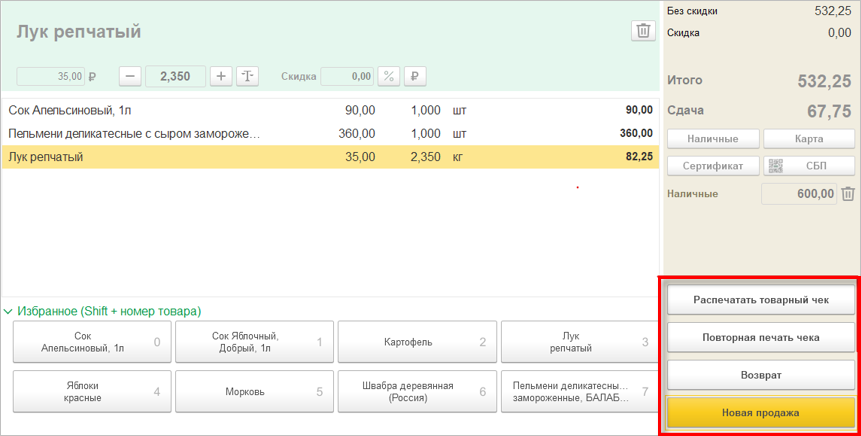
Task: Click the Наличные amount field showing 600,00
Action: point(798,194)
